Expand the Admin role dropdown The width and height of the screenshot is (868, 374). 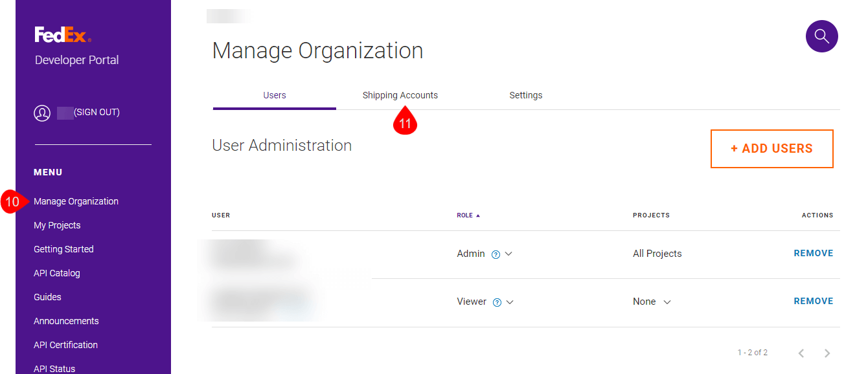coord(508,254)
